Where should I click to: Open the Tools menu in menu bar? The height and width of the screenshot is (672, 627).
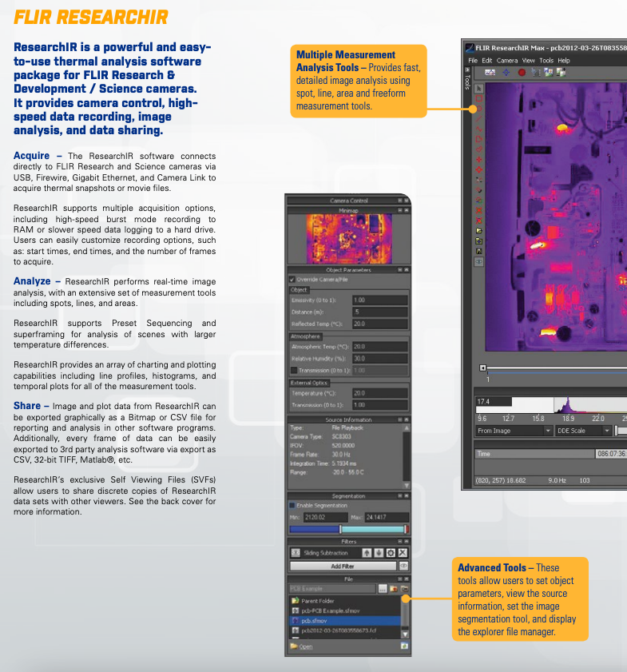coord(546,60)
